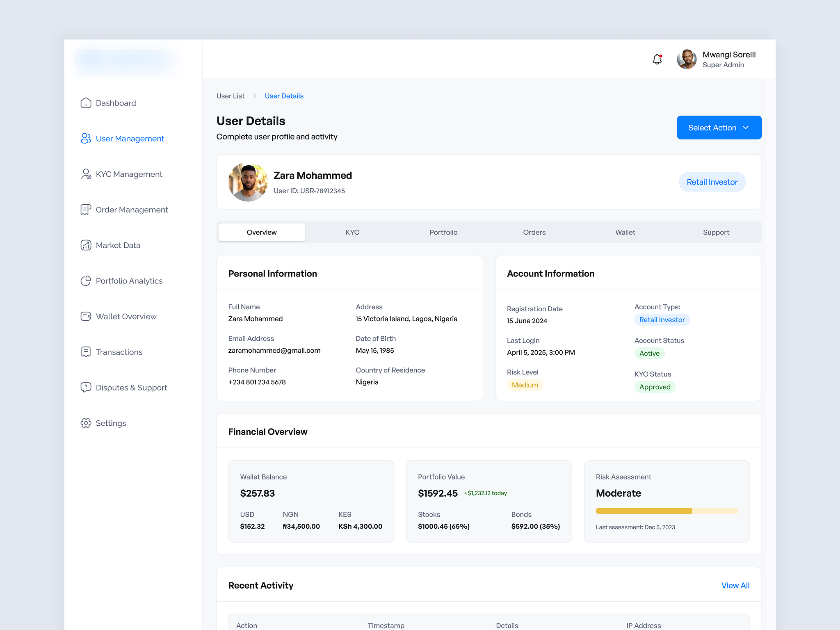Select the User Management icon
This screenshot has width=840, height=630.
coord(86,138)
